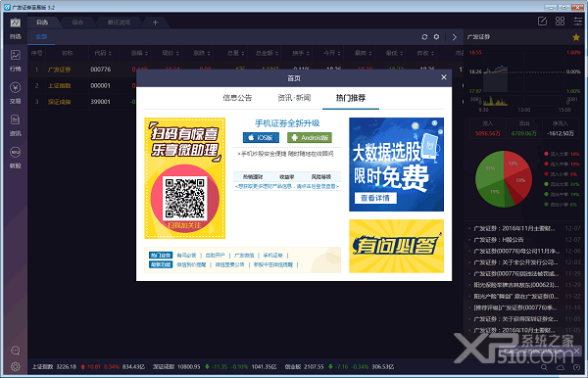Switch to the 资讯·新闻 tab in popup
Image resolution: width=588 pixels, height=378 pixels.
point(294,98)
